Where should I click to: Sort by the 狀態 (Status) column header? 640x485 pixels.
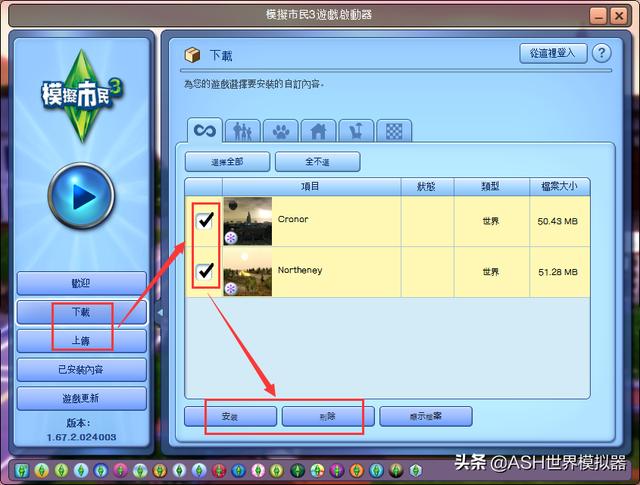427,187
